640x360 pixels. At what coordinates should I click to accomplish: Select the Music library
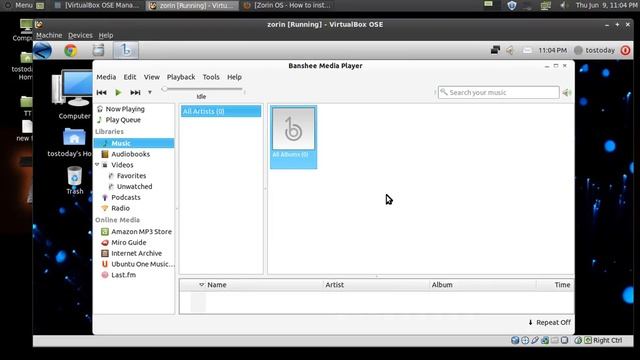pos(134,143)
